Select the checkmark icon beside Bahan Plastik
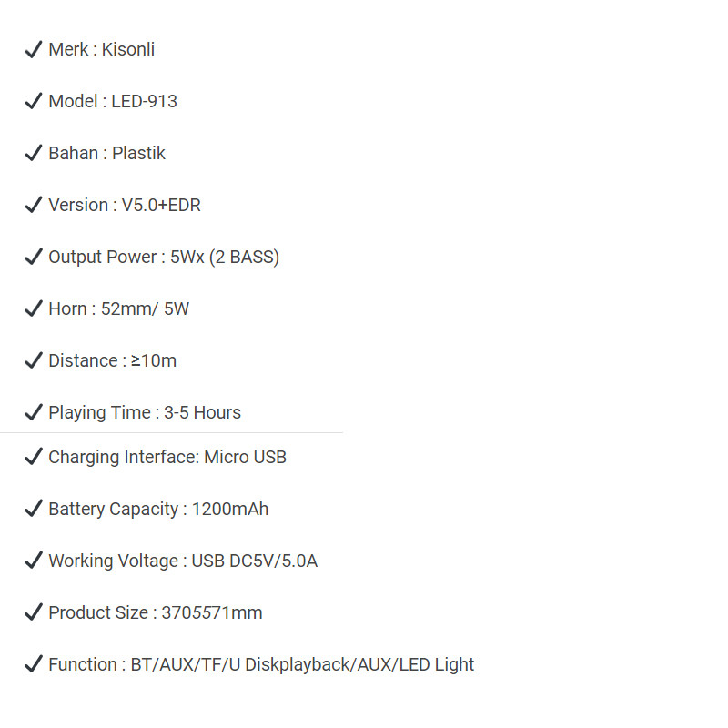The width and height of the screenshot is (728, 728). click(34, 153)
